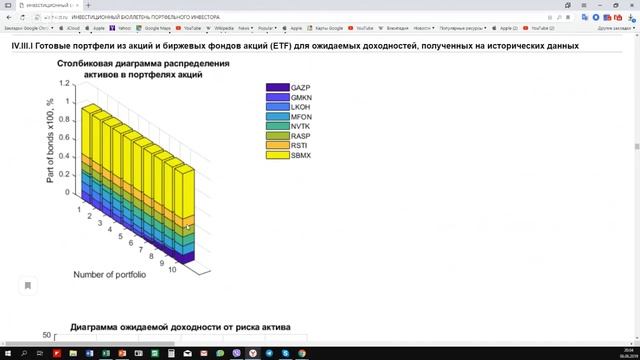Expand the Популярные ресурсы bookmarks folder
The image size is (640, 360).
tap(463, 28)
